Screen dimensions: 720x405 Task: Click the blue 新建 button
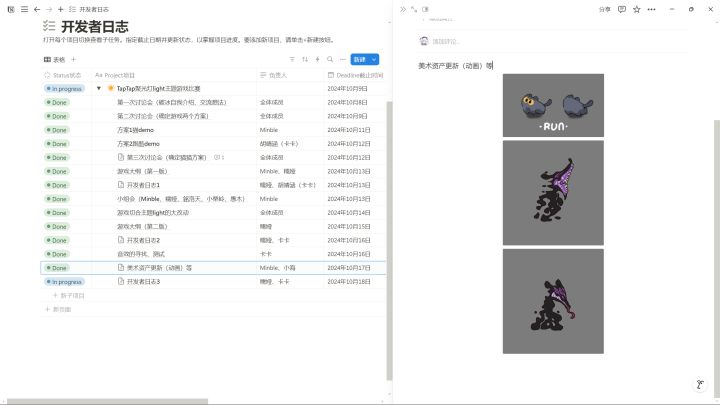360,59
